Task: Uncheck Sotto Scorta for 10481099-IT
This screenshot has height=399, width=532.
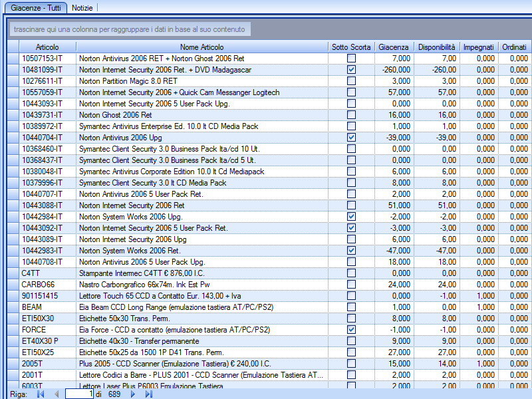Action: [x=352, y=70]
